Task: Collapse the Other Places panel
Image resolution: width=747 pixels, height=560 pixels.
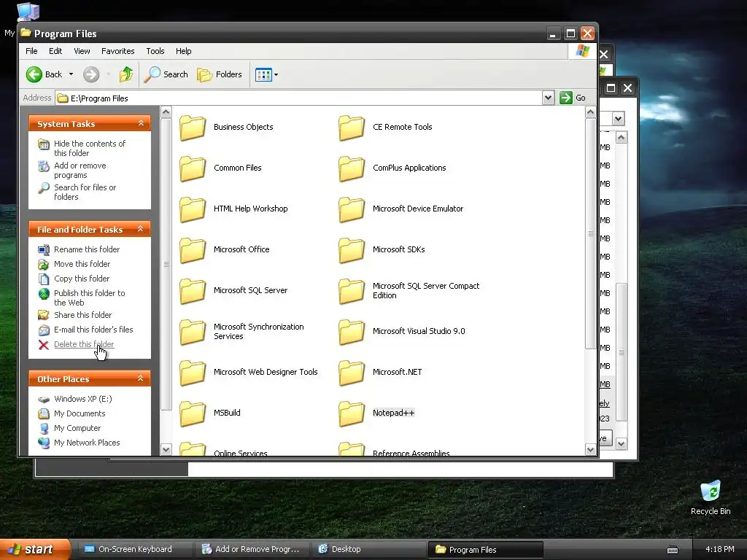Action: click(x=141, y=378)
